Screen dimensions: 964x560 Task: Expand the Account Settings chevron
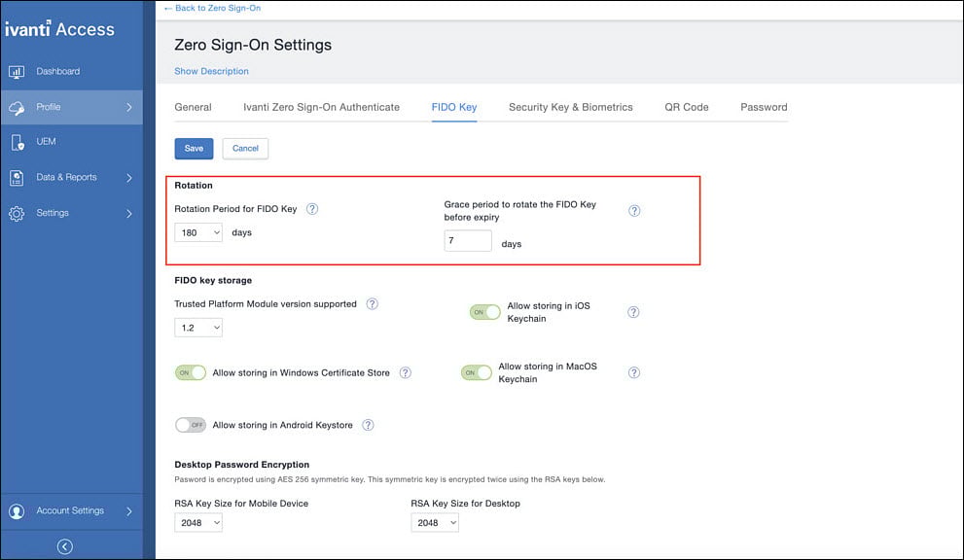(x=129, y=510)
